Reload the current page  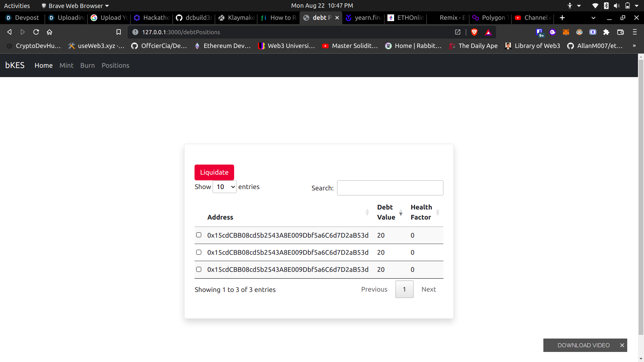[x=36, y=32]
